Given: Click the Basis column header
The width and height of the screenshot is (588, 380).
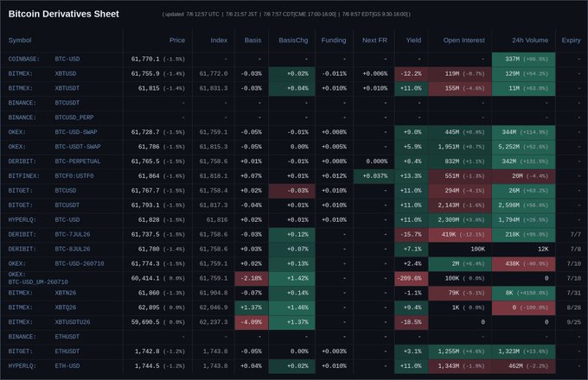Looking at the screenshot, I should (252, 40).
